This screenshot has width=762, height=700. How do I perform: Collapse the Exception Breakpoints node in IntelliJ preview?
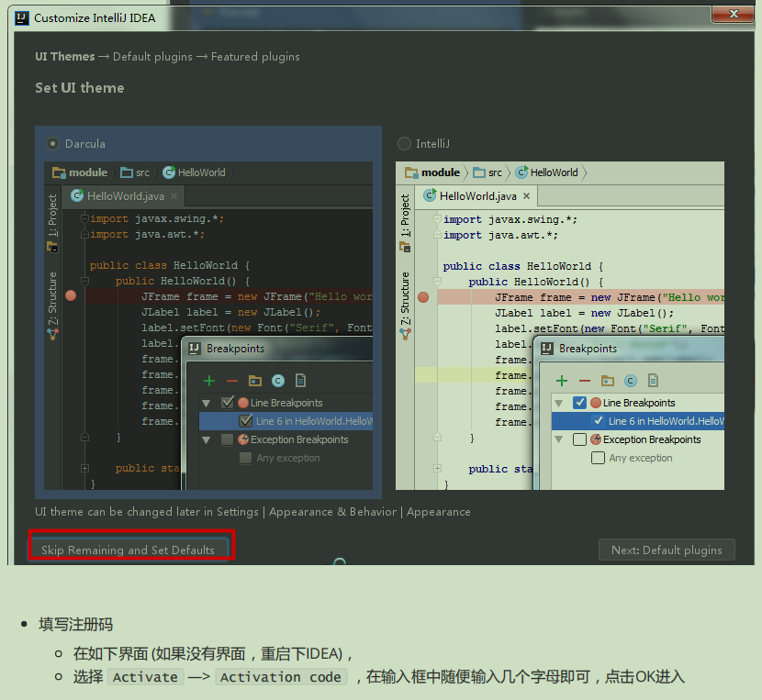559,440
